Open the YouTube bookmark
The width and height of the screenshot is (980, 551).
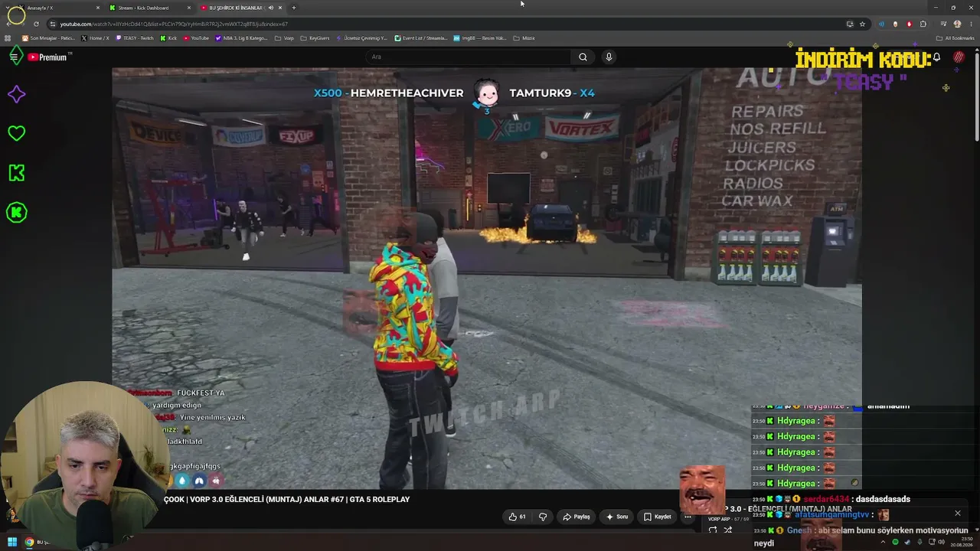click(x=195, y=37)
